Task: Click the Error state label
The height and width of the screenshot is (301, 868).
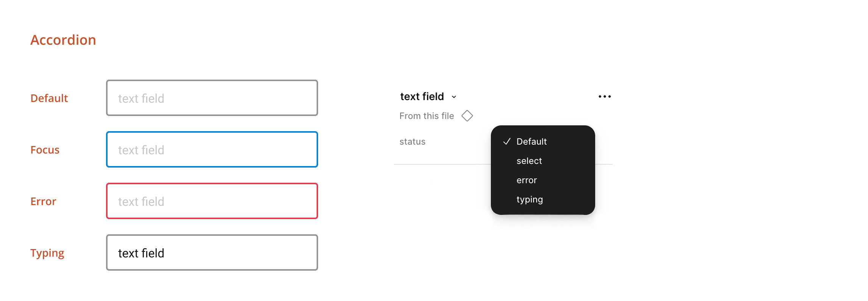Action: point(43,201)
